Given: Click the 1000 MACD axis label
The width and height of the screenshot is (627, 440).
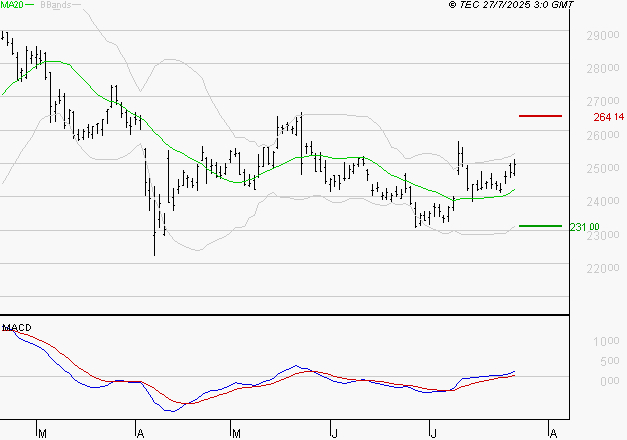Looking at the screenshot, I should coord(606,341).
